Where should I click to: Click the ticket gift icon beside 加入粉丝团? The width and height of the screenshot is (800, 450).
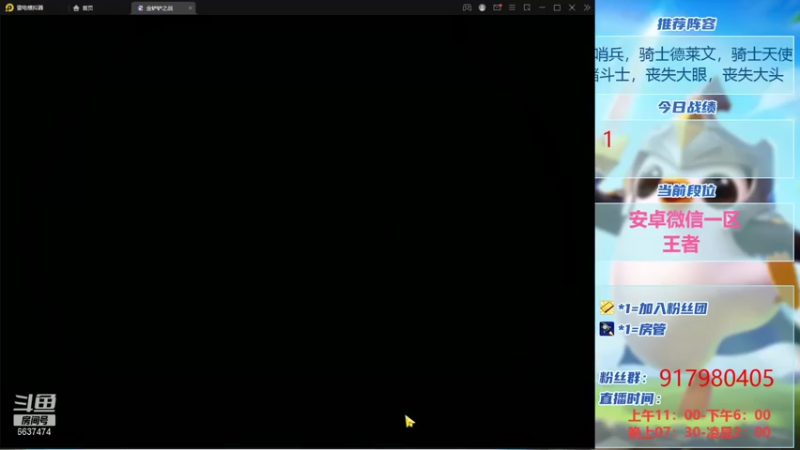coord(607,307)
